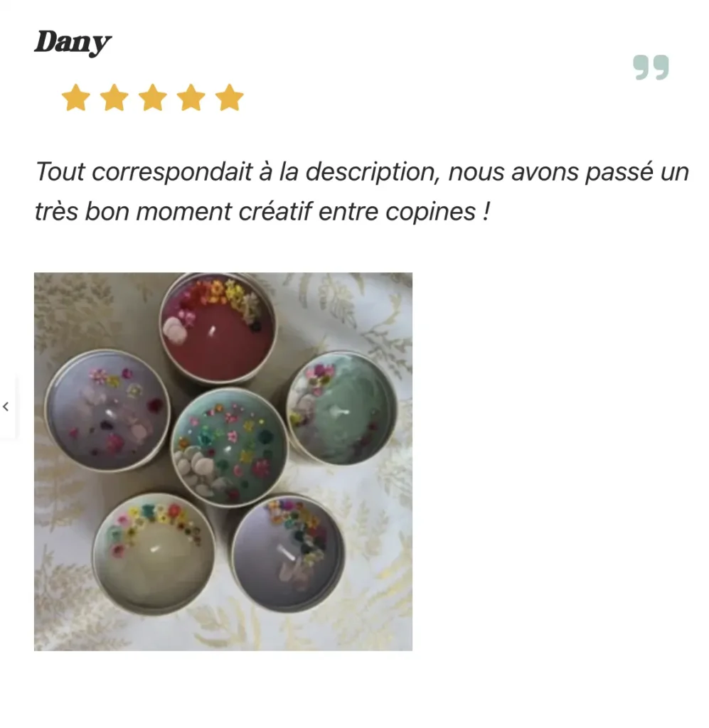Click the review text about description
Viewport: 709px width, 728px height.
(x=362, y=191)
